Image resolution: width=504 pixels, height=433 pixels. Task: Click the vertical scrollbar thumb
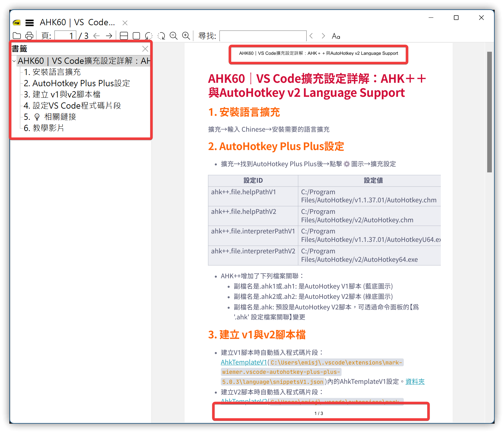tap(489, 112)
